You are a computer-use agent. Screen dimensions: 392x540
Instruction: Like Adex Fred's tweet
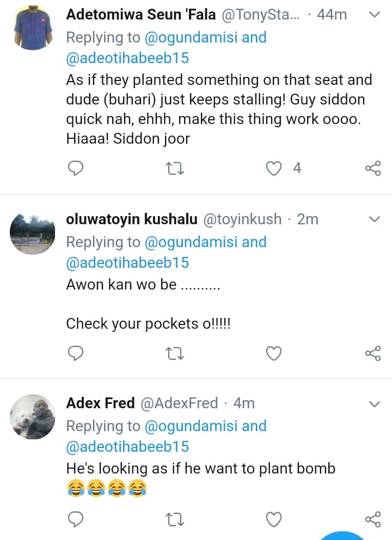[274, 519]
